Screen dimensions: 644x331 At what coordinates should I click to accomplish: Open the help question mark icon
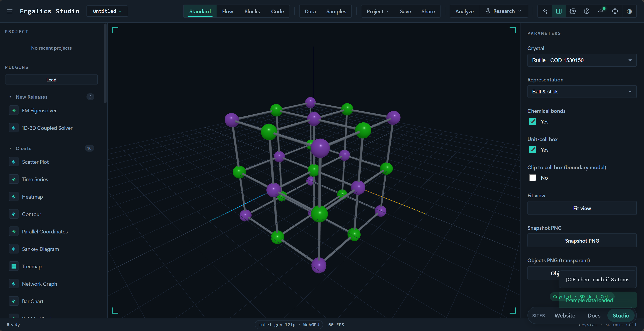point(587,11)
